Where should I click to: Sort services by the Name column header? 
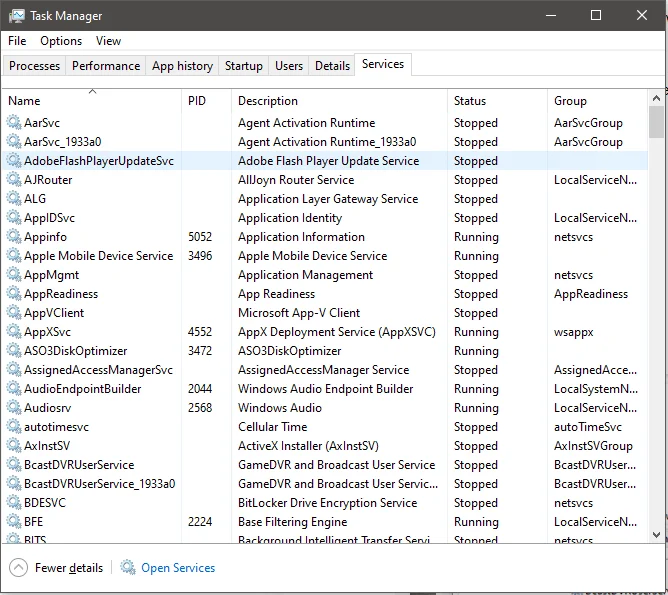pos(24,101)
